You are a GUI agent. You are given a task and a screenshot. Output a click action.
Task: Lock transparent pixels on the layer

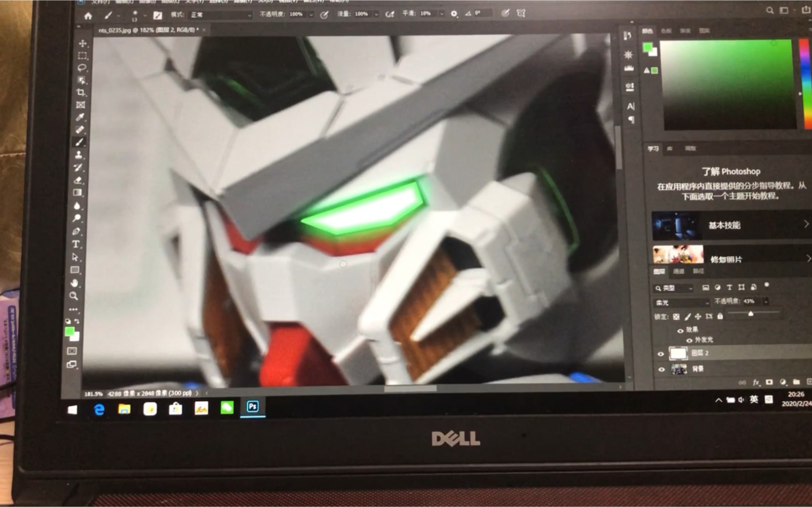point(676,316)
